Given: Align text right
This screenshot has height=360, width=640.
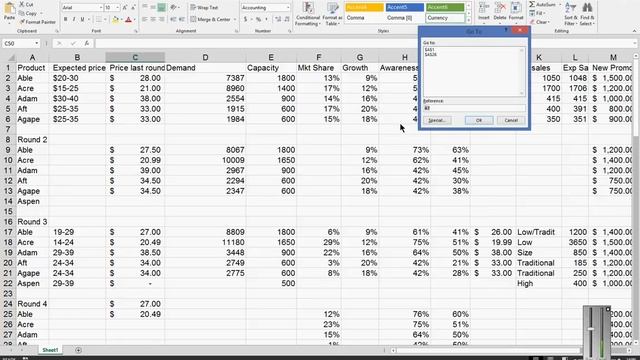Looking at the screenshot, I should pos(162,19).
